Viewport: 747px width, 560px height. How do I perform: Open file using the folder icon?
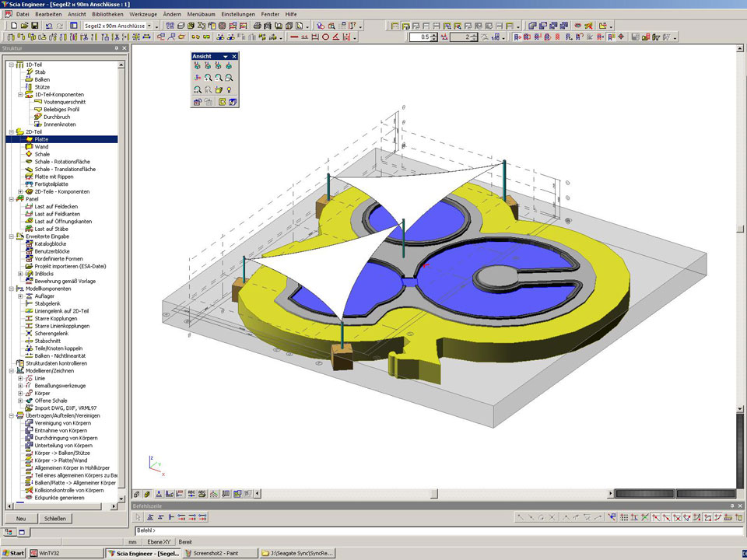pyautogui.click(x=24, y=26)
